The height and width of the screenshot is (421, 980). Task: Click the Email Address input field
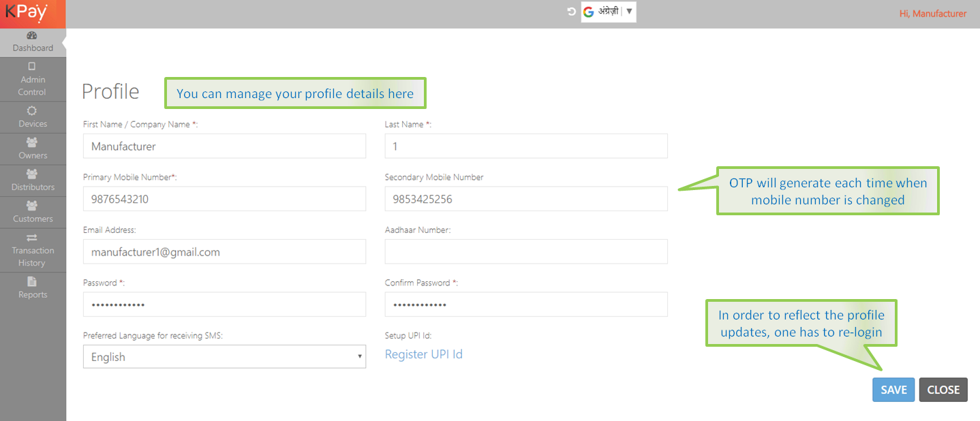pyautogui.click(x=224, y=252)
